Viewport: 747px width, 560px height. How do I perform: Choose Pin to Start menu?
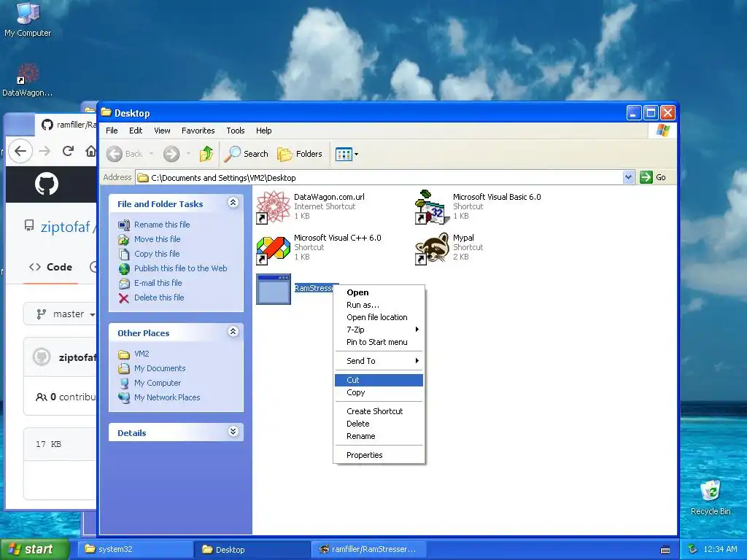click(379, 342)
